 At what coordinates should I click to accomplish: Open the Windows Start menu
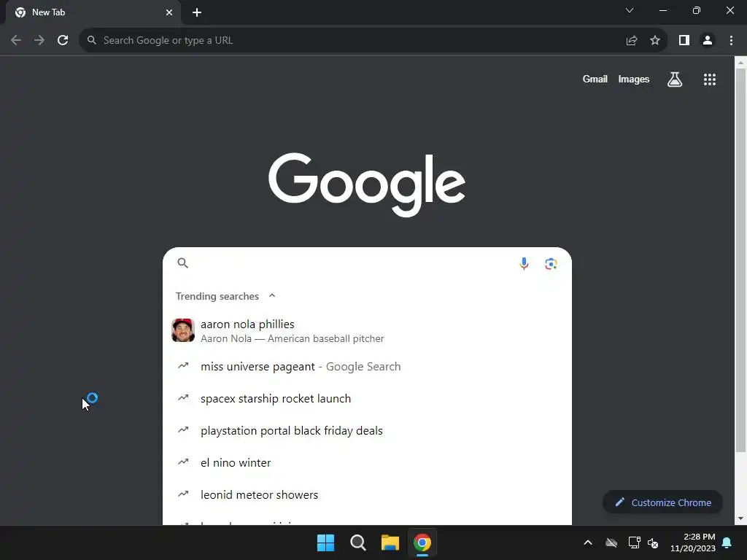[326, 542]
